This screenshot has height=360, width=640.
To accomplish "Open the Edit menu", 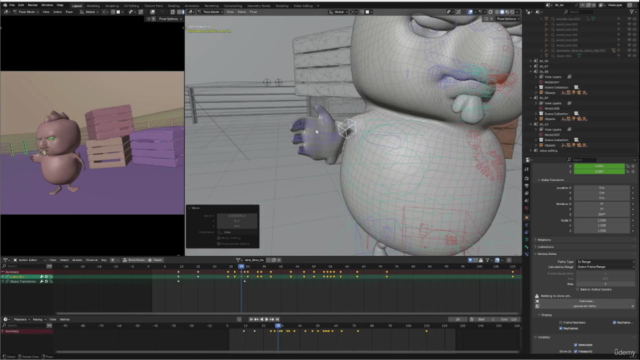I will point(21,5).
